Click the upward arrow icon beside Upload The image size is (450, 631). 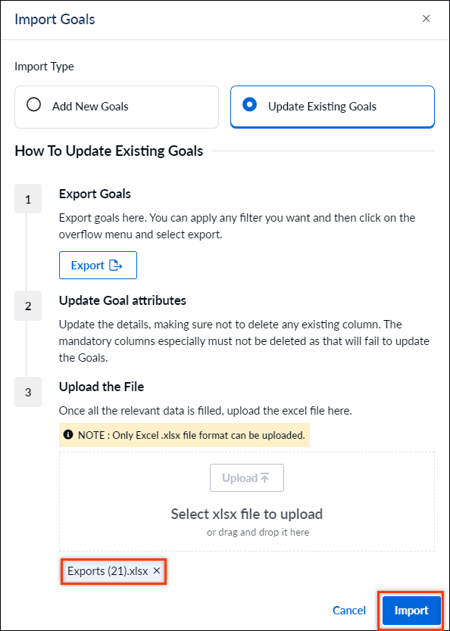point(264,478)
